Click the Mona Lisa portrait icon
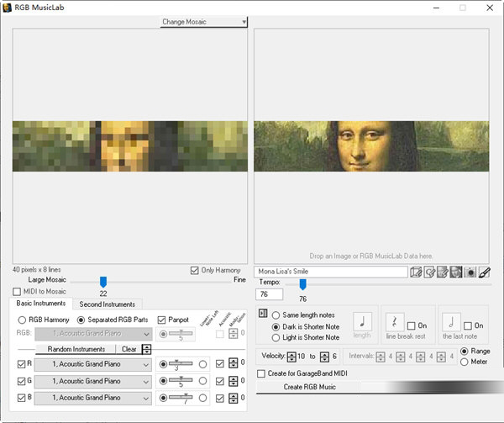 456,272
